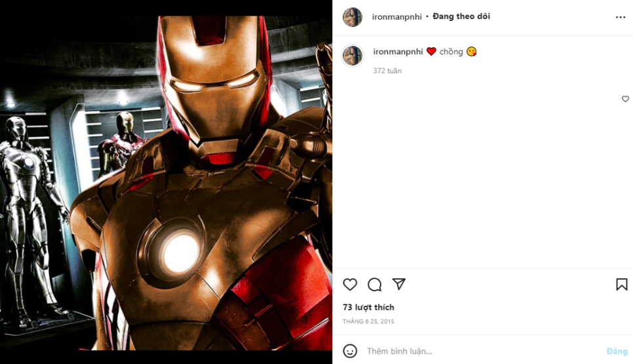Like the post with the heart icon

(x=351, y=284)
